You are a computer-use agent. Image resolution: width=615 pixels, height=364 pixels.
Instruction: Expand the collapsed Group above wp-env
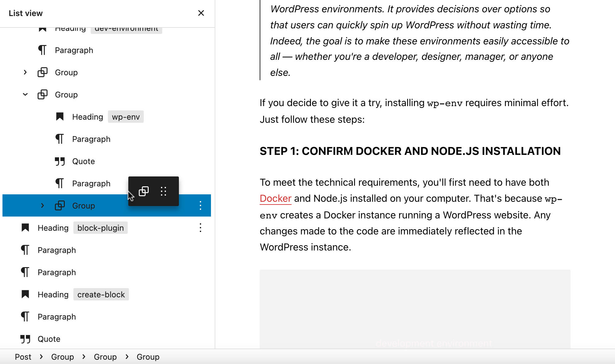click(x=25, y=72)
